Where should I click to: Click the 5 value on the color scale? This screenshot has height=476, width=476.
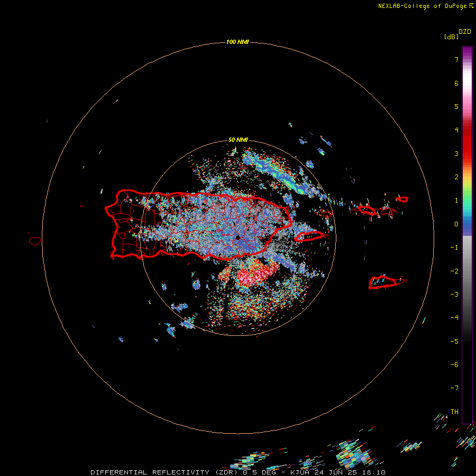[x=456, y=106]
